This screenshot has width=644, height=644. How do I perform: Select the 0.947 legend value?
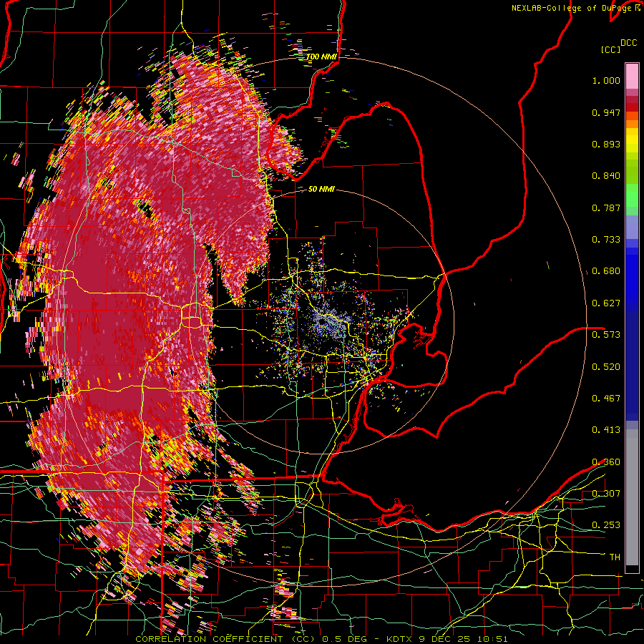coord(606,112)
